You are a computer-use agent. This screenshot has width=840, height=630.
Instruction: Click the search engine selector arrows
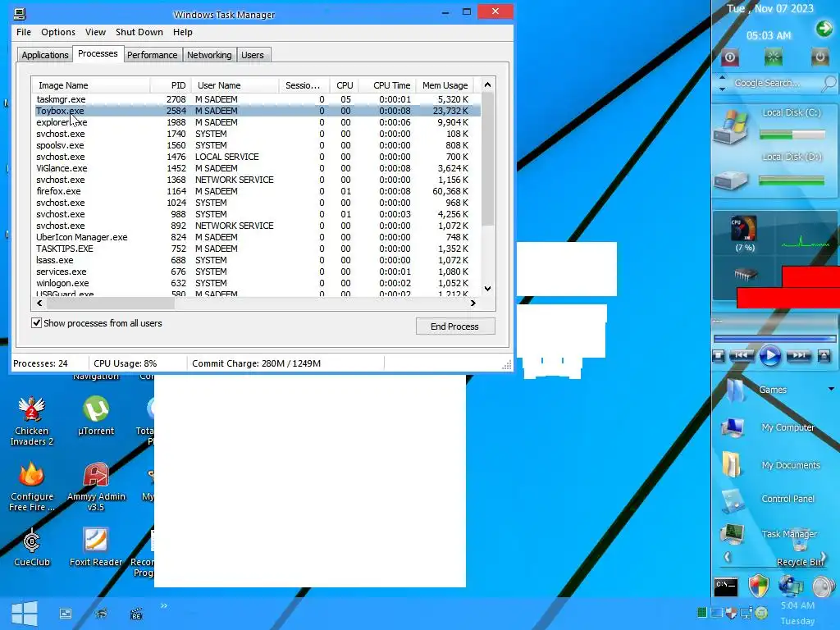tap(722, 83)
